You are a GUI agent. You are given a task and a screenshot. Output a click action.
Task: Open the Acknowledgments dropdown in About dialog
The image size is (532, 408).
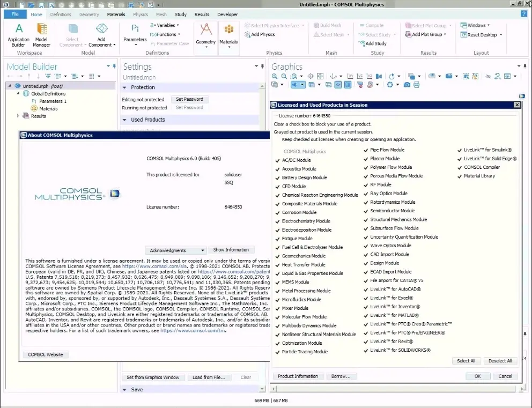point(176,250)
